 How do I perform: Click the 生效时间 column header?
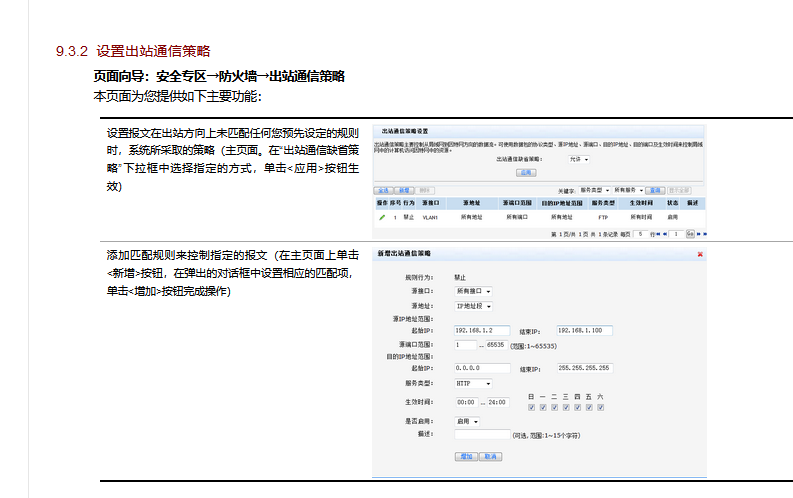coord(641,203)
